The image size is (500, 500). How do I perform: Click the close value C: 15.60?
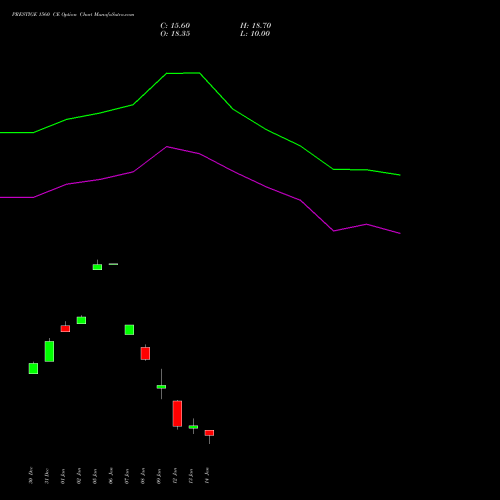[175, 26]
